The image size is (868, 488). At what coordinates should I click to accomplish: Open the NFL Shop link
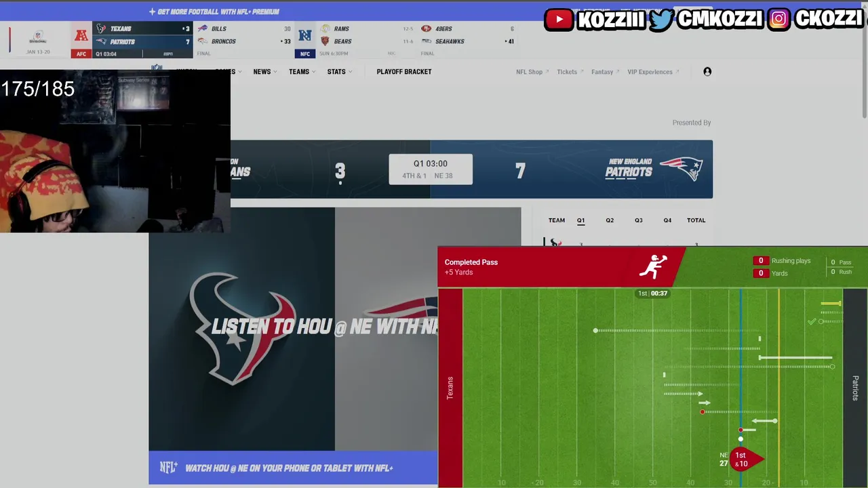pyautogui.click(x=532, y=72)
